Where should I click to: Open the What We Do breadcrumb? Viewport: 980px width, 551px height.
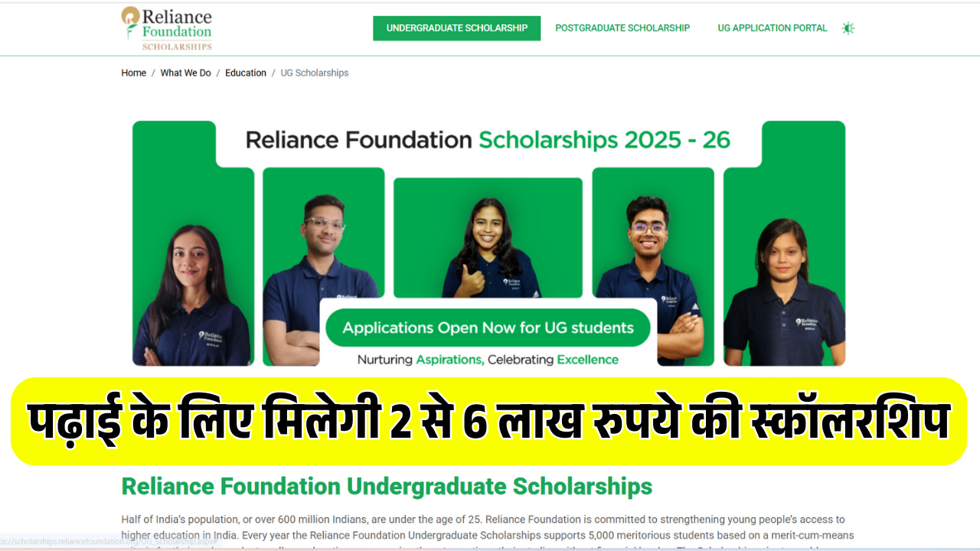(x=185, y=73)
